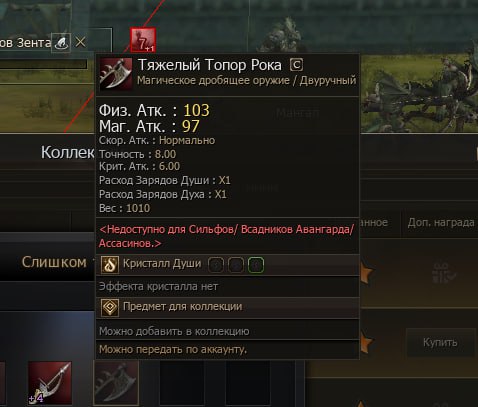Click the +4 enchanted weapon in the inventory slot

pyautogui.click(x=50, y=383)
